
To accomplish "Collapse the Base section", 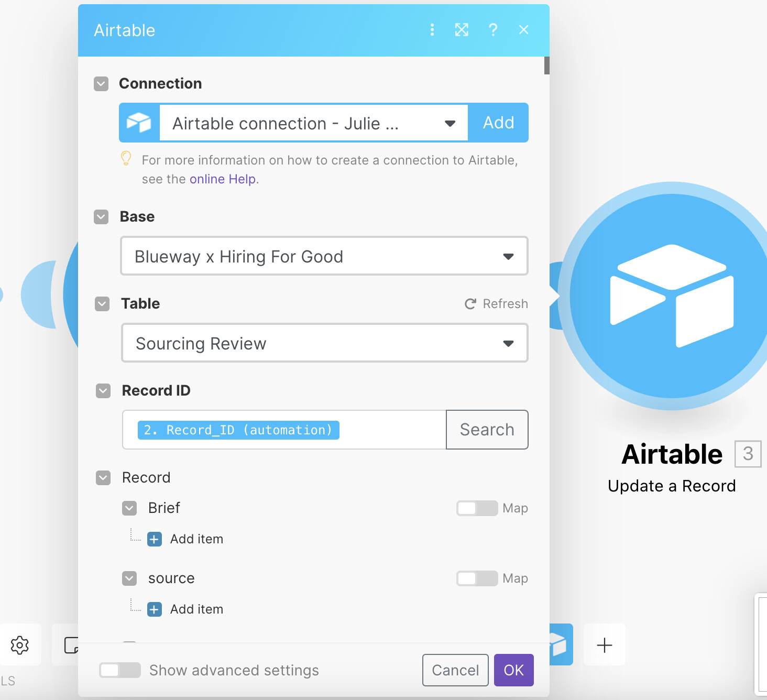I will (x=101, y=217).
